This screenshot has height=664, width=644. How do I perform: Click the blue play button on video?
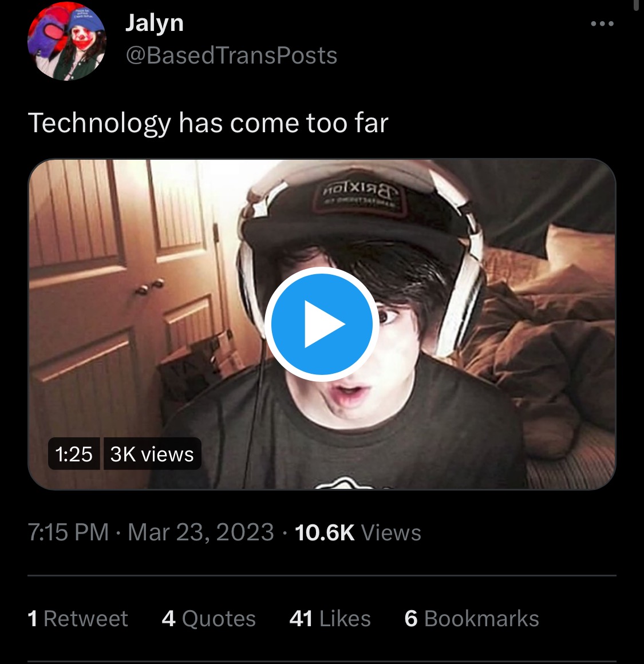point(321,324)
